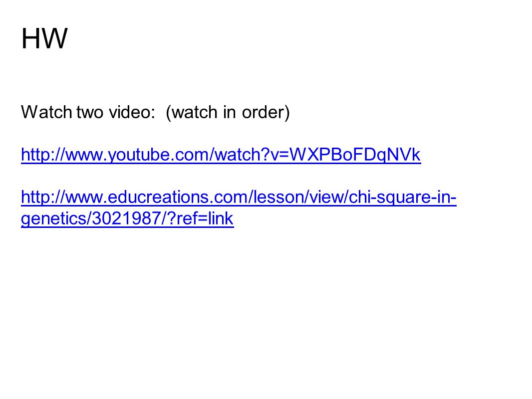Click chi-square-in- at the link's line end
The image size is (532, 399).
pyautogui.click(x=402, y=198)
